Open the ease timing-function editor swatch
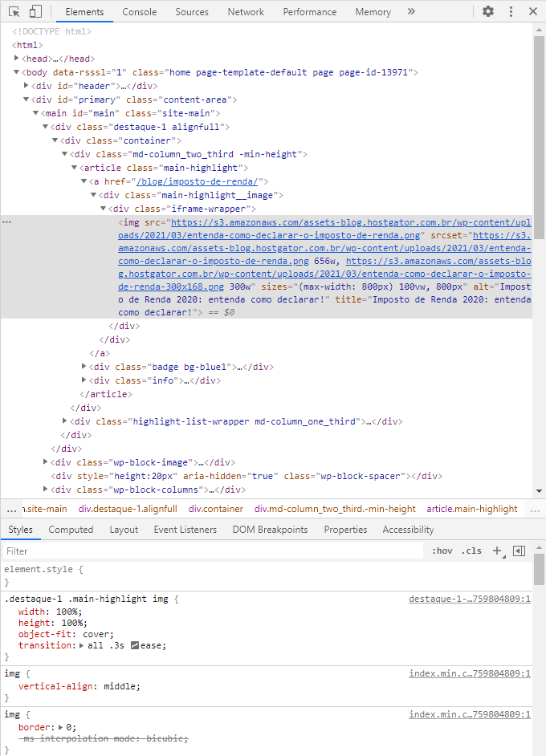Screen dimensions: 546x756 tap(135, 645)
